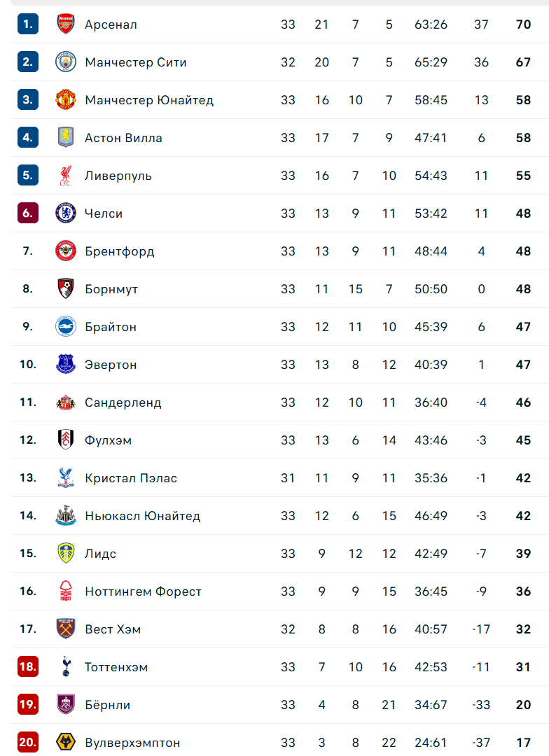Click the Tottenham club crest icon
The width and height of the screenshot is (549, 756).
pos(65,667)
